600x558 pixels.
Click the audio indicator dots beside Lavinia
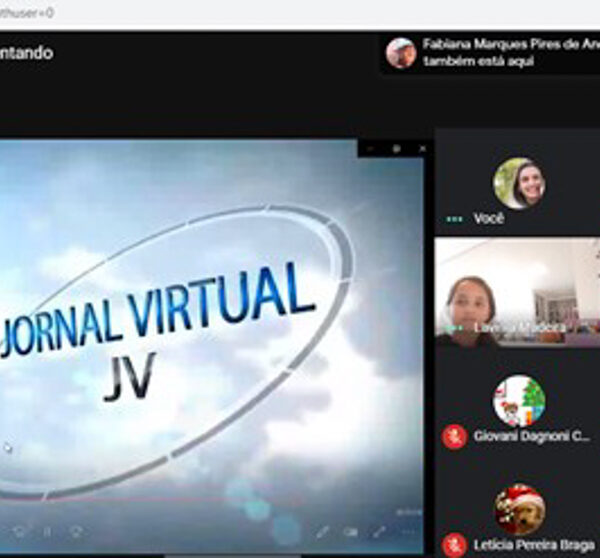point(454,327)
